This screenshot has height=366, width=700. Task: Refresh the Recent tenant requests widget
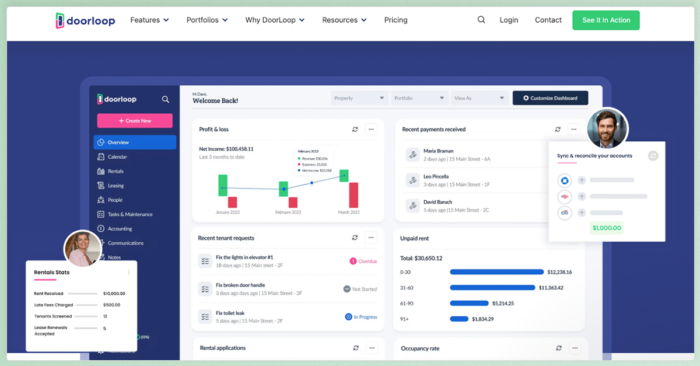click(x=355, y=238)
